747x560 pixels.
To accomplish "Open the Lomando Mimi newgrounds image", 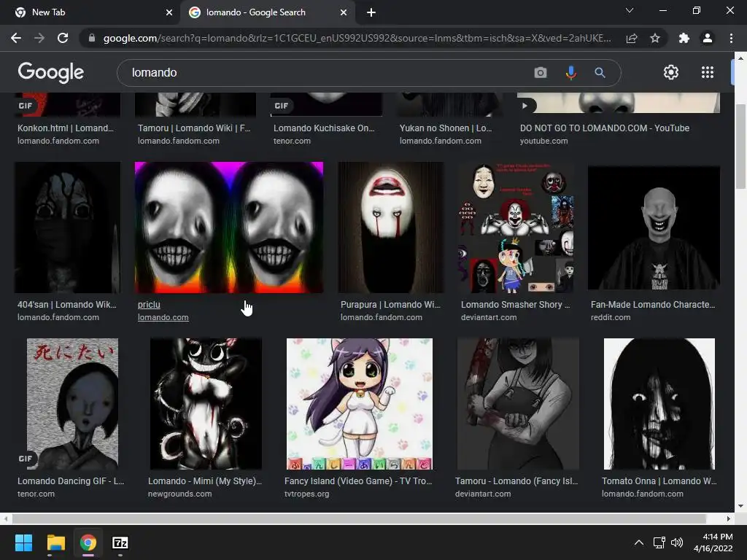I will click(x=206, y=404).
